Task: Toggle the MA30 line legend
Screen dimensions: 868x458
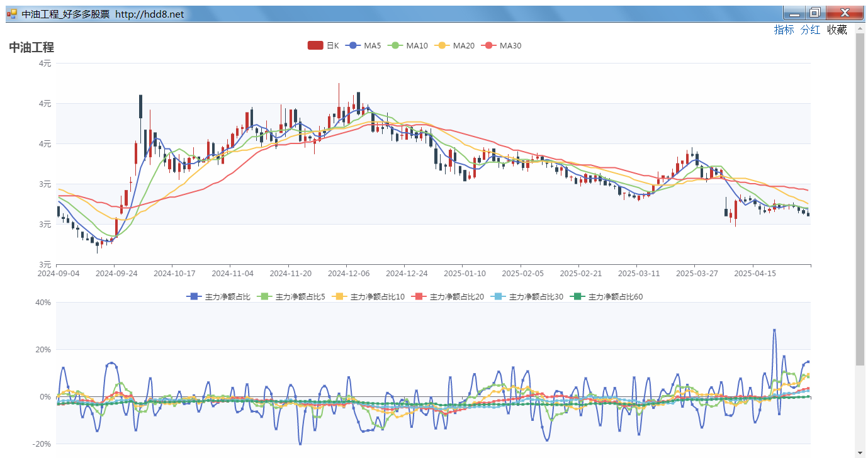Action: (x=501, y=45)
